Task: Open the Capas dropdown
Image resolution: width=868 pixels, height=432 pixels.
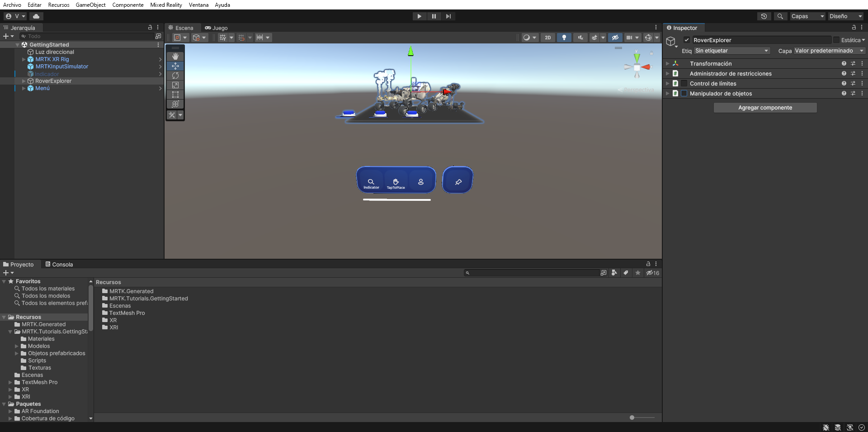Action: click(807, 16)
